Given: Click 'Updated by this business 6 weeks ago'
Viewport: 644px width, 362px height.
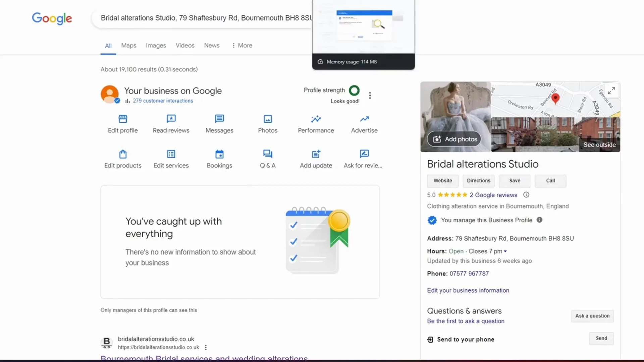Looking at the screenshot, I should (x=479, y=261).
